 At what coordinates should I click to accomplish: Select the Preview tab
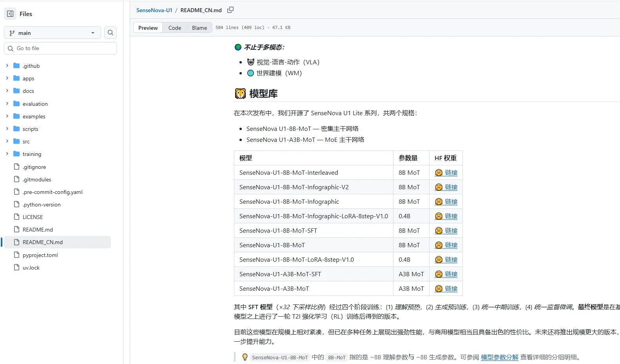pyautogui.click(x=148, y=28)
